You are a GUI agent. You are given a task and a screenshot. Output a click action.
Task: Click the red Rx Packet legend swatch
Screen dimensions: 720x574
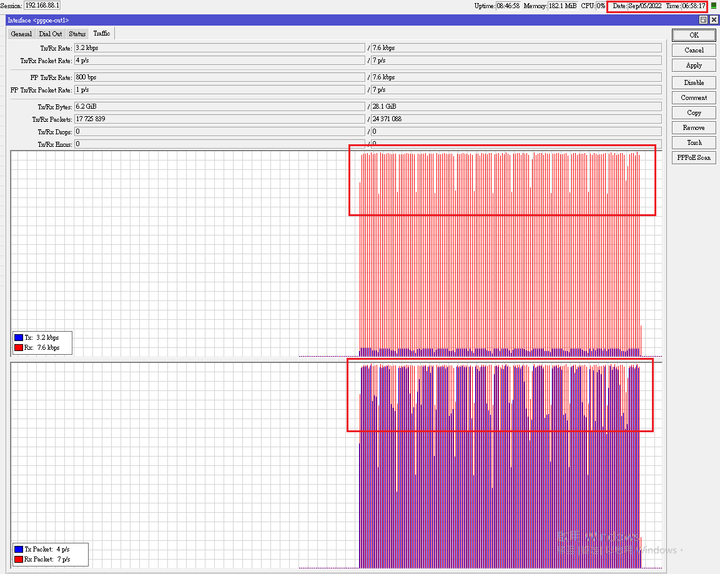tap(18, 559)
